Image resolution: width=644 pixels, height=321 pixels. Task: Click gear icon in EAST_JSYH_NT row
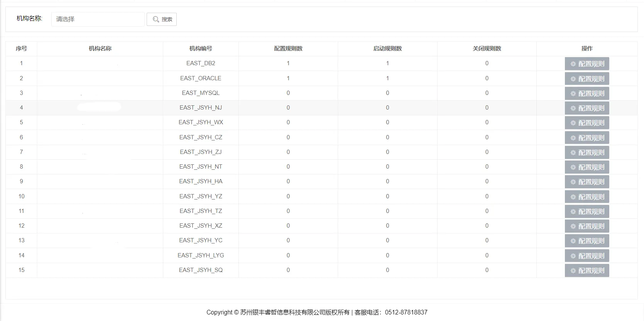point(573,167)
